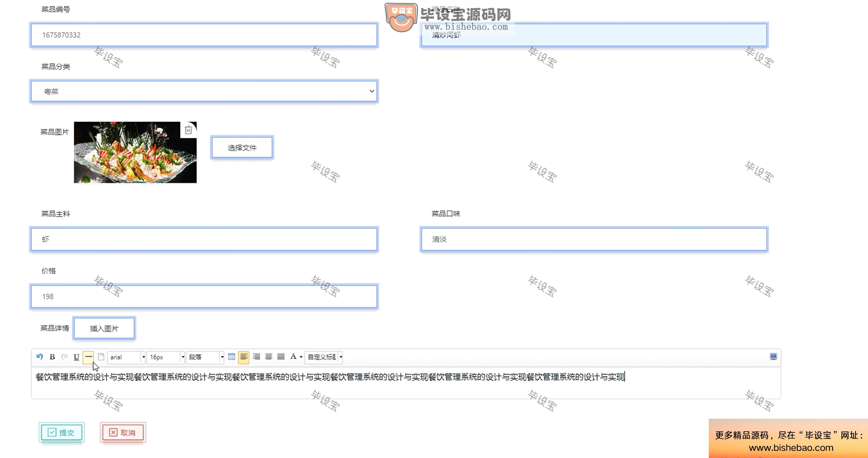Open the 段落 paragraph format dropdown
Screen dimensions: 868x458
pyautogui.click(x=205, y=357)
